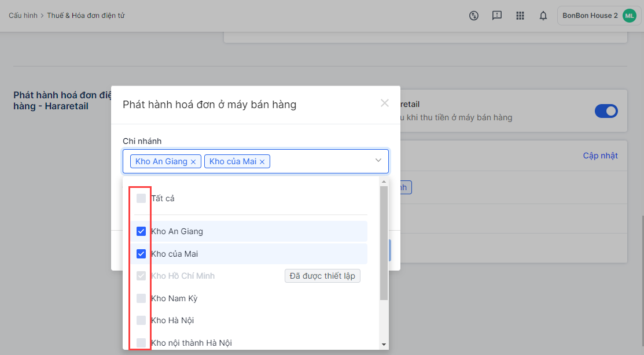Click the disabled Kho Hồ Chí Minh checkbox
Screen dimensions: 644x355
tap(141, 276)
